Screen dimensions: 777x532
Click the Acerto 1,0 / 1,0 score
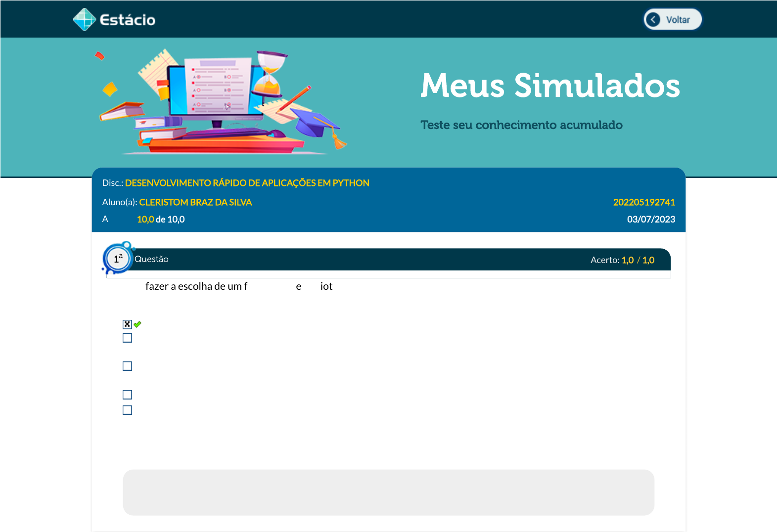[622, 260]
